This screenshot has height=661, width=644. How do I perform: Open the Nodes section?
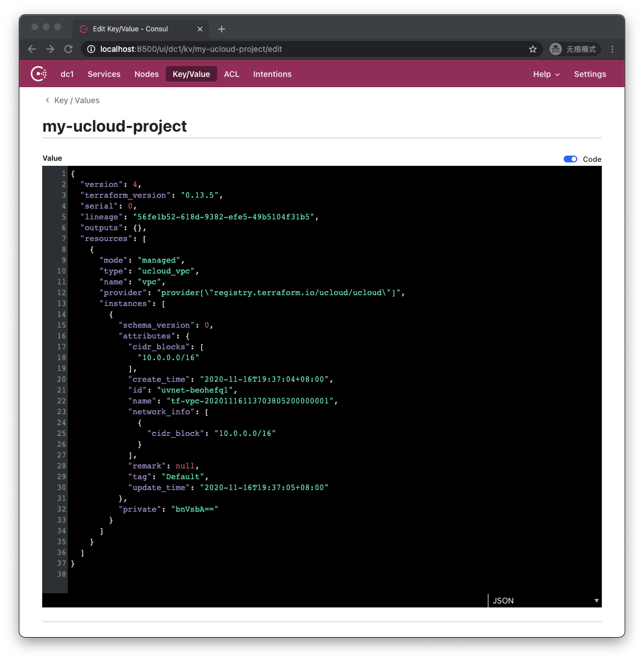coord(146,74)
